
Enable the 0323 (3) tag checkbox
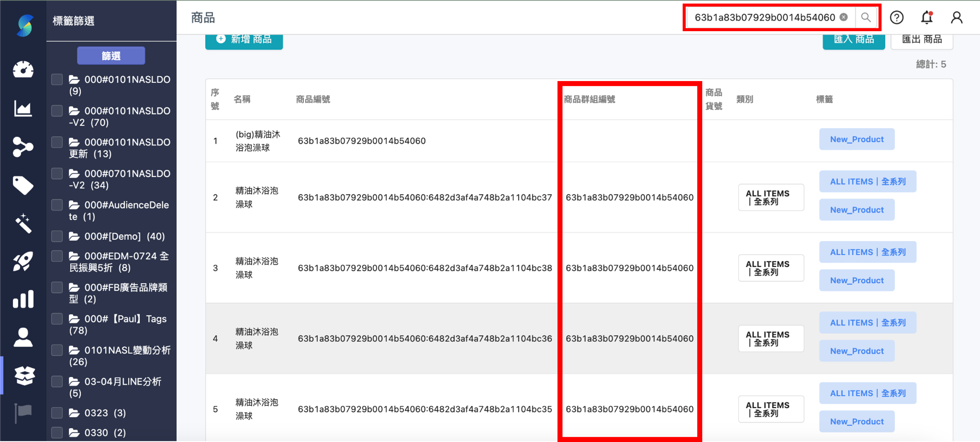click(57, 413)
